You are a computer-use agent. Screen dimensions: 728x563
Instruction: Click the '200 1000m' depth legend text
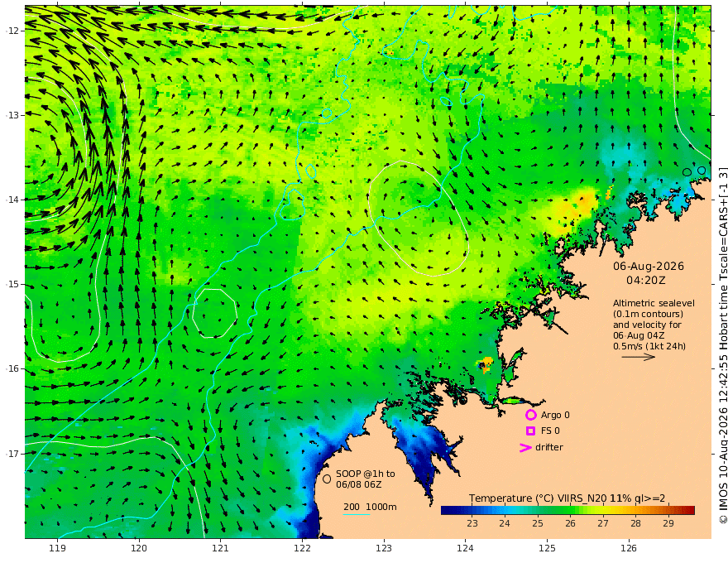(370, 507)
